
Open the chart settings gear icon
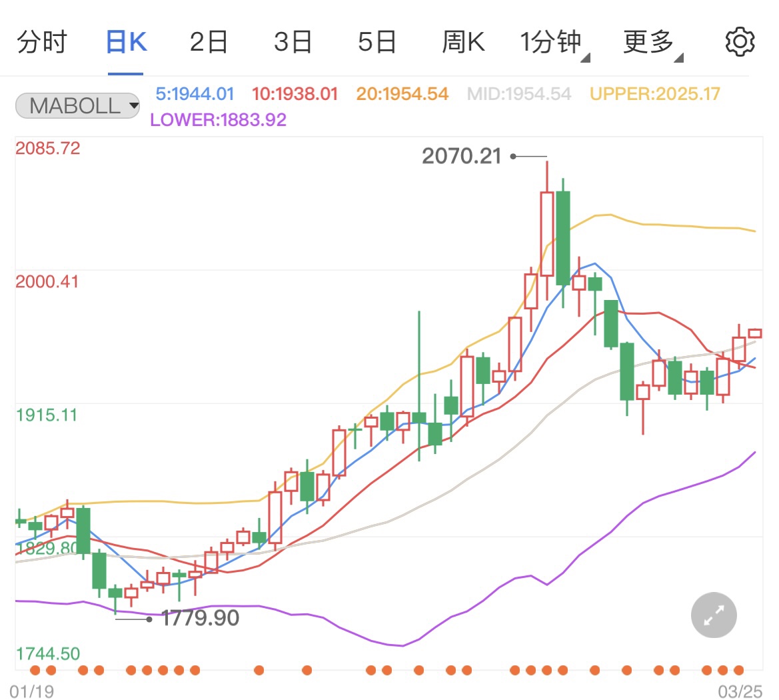(x=739, y=41)
